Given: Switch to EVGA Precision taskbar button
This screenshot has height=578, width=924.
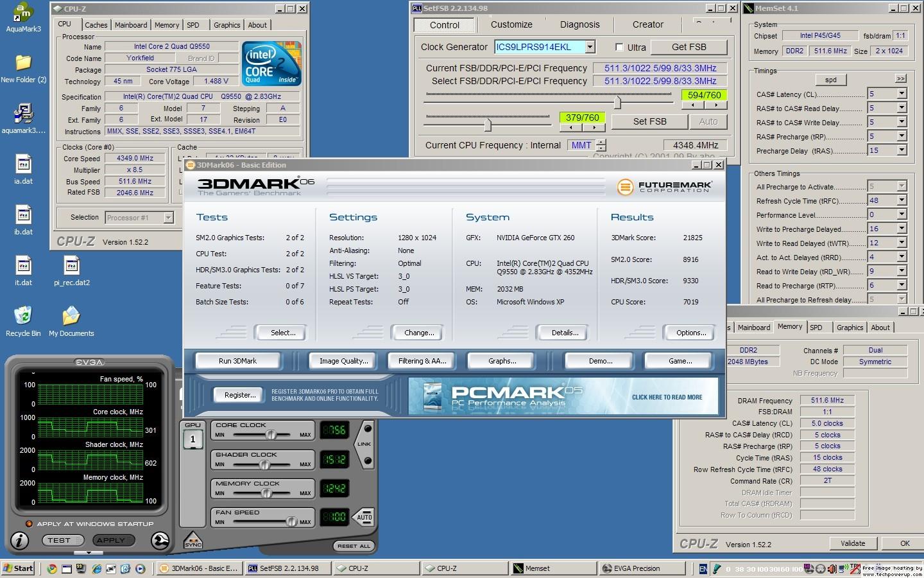Looking at the screenshot, I should tap(642, 568).
